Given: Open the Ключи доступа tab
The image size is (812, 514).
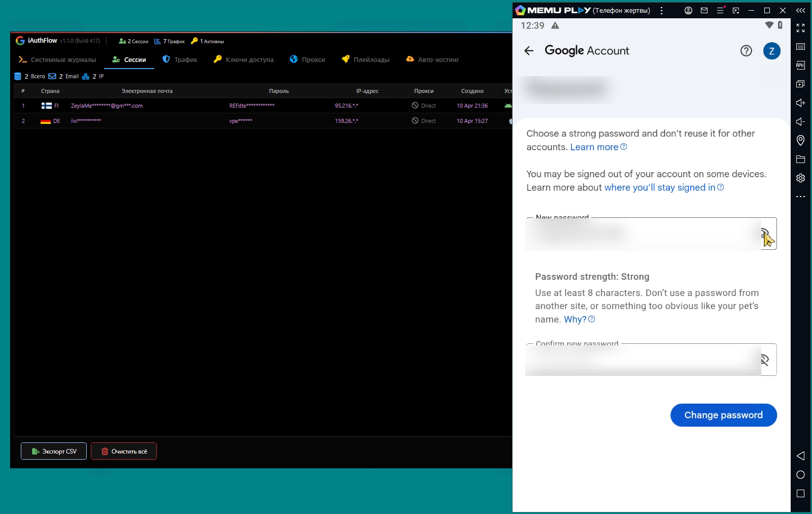Looking at the screenshot, I should pos(244,59).
